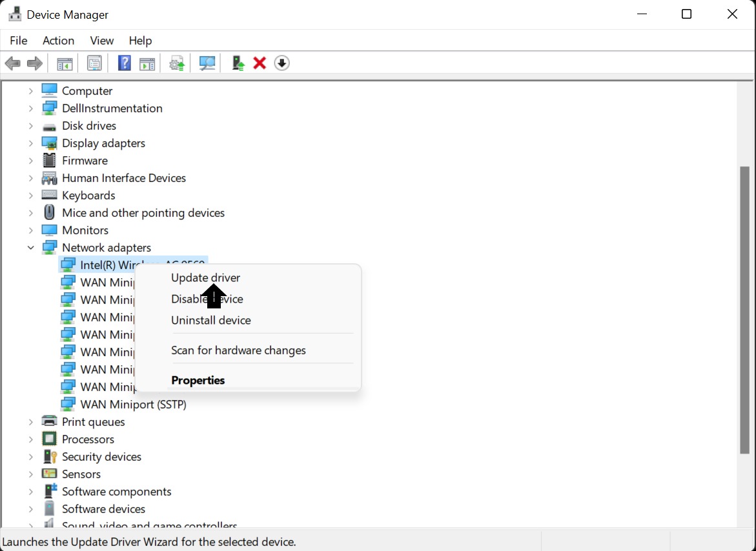756x551 pixels.
Task: Choose Uninstall device in context menu
Action: [x=210, y=321]
